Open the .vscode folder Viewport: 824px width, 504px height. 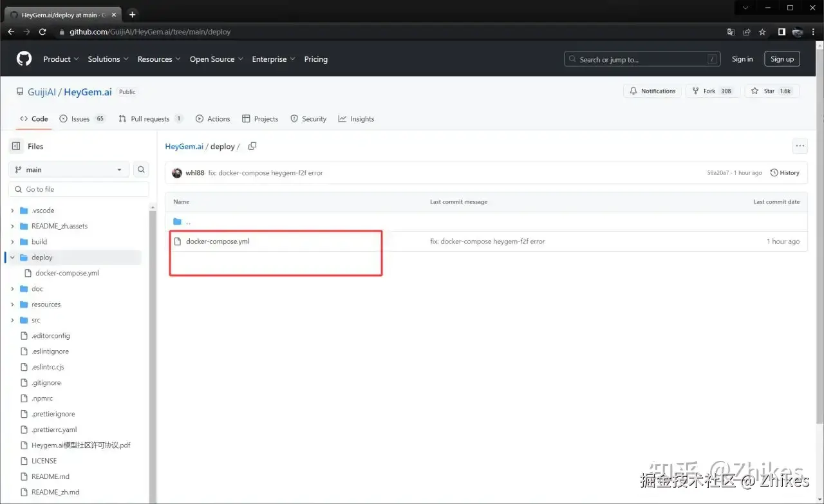43,210
